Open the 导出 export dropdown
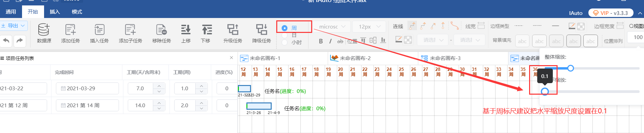Image resolution: width=644 pixels, height=133 pixels. pyautogui.click(x=13, y=25)
